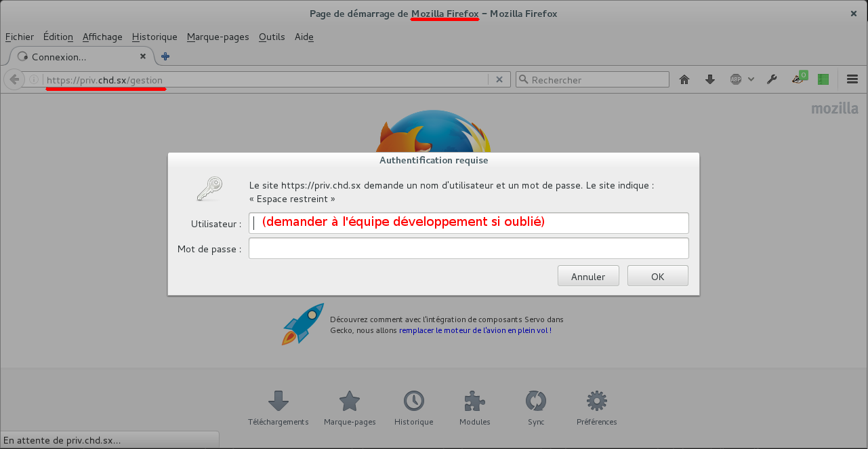Click the Adblock Plus ABP icon
868x449 pixels.
coord(736,79)
